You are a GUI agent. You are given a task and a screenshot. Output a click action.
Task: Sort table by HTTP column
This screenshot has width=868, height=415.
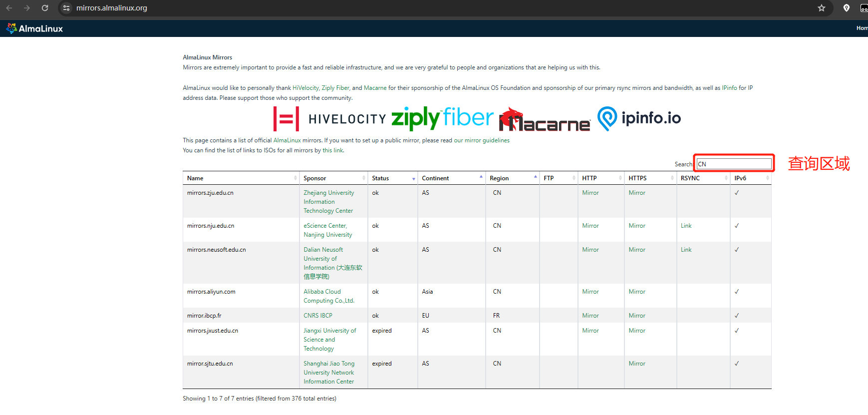click(601, 178)
